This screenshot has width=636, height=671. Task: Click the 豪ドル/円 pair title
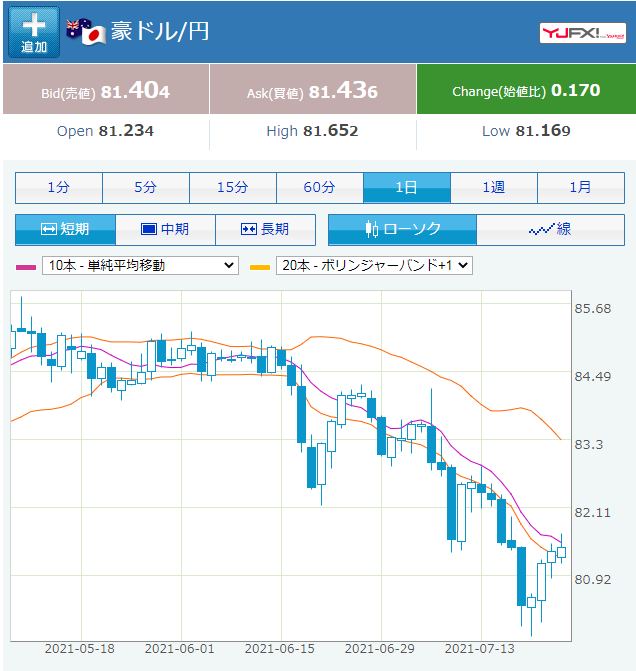(160, 32)
